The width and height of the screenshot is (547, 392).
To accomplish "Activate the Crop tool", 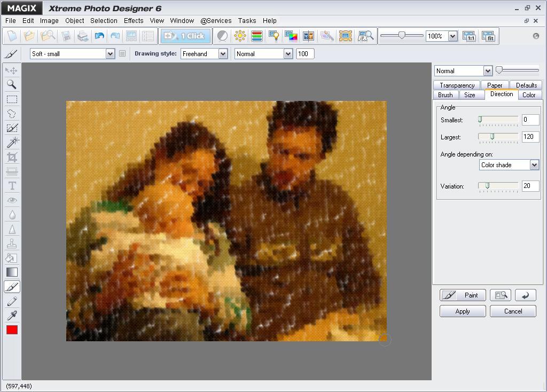I will tap(12, 156).
